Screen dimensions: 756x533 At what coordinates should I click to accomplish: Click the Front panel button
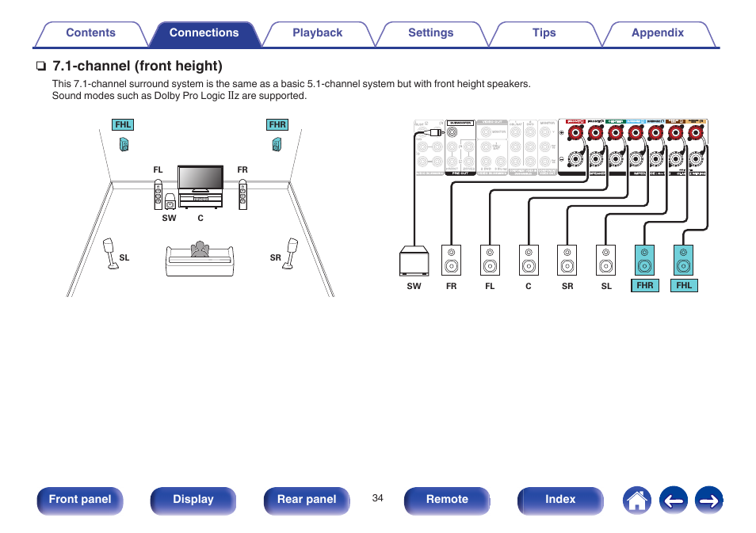(x=80, y=500)
